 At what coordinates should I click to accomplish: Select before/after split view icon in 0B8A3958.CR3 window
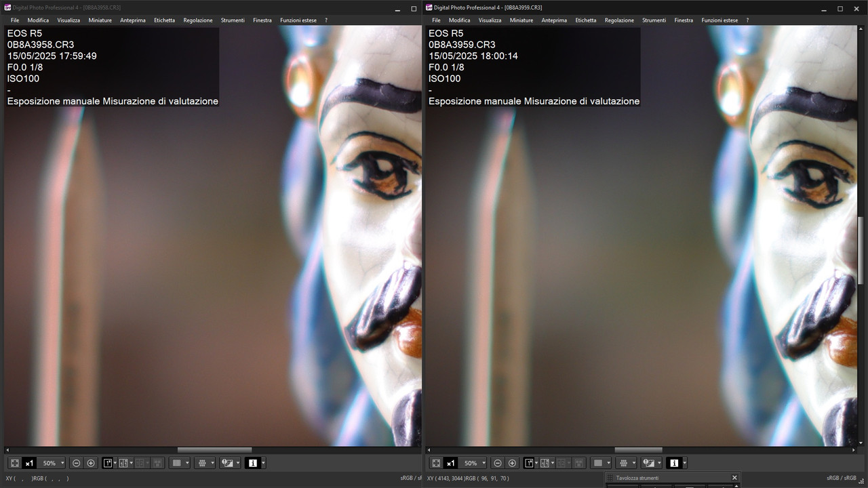pos(123,463)
